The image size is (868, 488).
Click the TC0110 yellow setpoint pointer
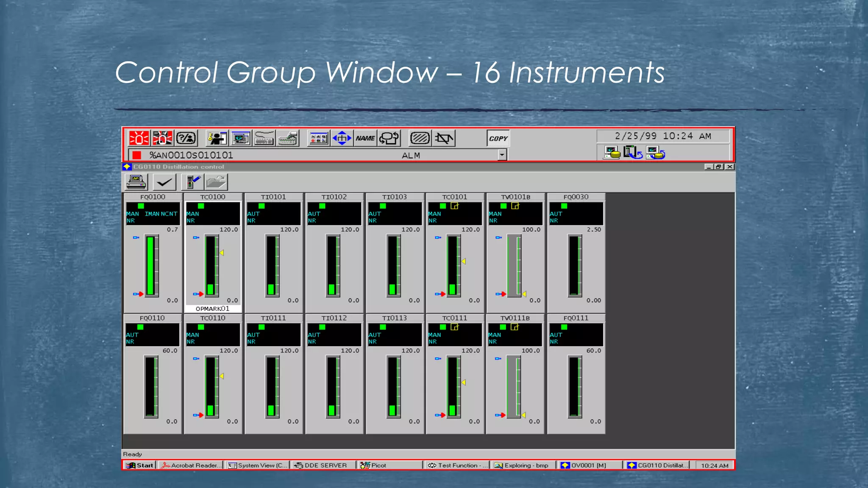[222, 376]
